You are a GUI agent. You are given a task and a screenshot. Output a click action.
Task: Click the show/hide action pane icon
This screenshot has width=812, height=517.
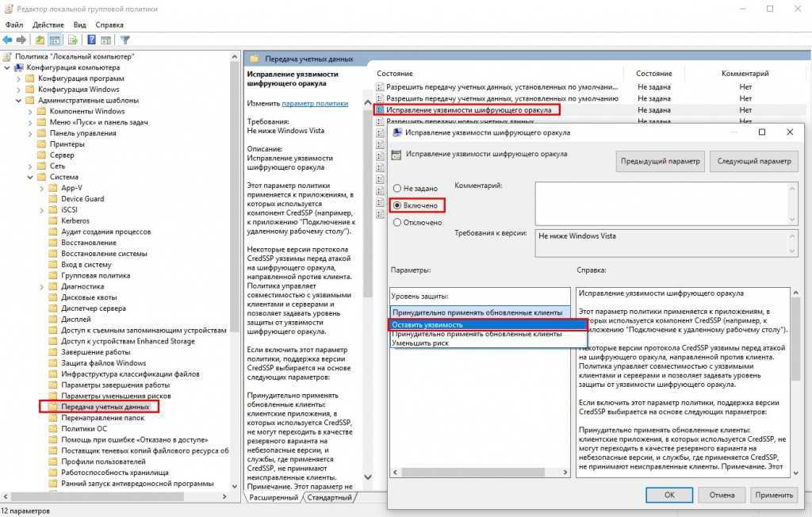coord(106,40)
